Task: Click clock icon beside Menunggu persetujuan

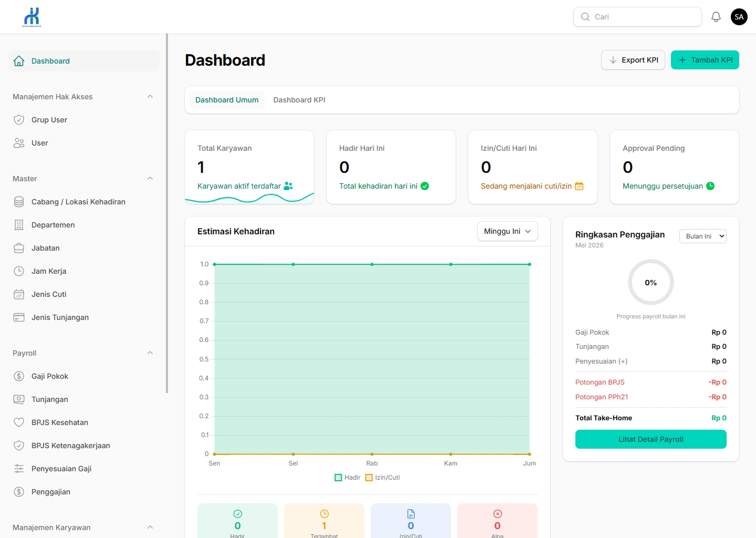Action: coord(710,186)
